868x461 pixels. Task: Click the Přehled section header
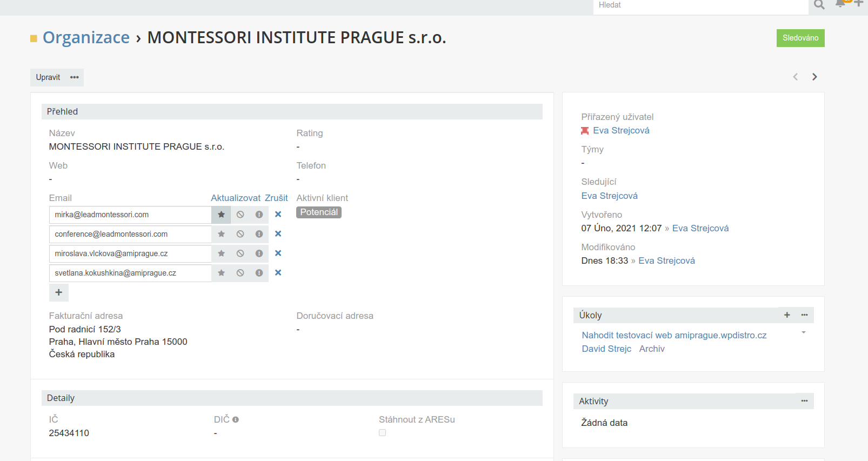(x=292, y=111)
